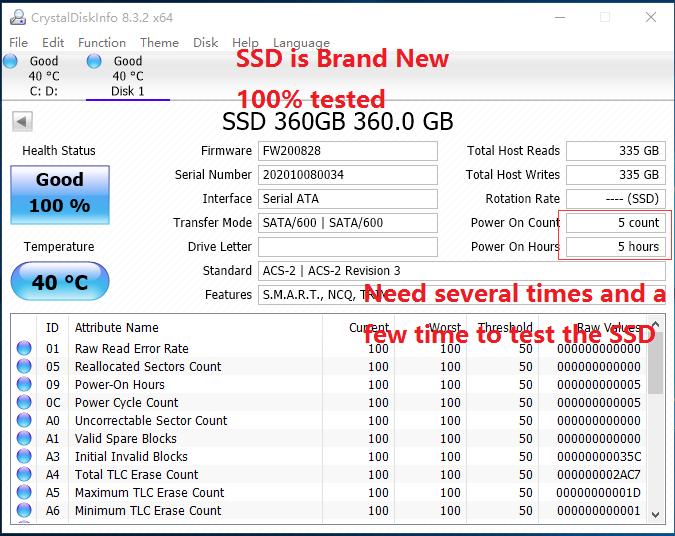Click the empty Drive Letter field
The width and height of the screenshot is (675, 536).
(348, 247)
